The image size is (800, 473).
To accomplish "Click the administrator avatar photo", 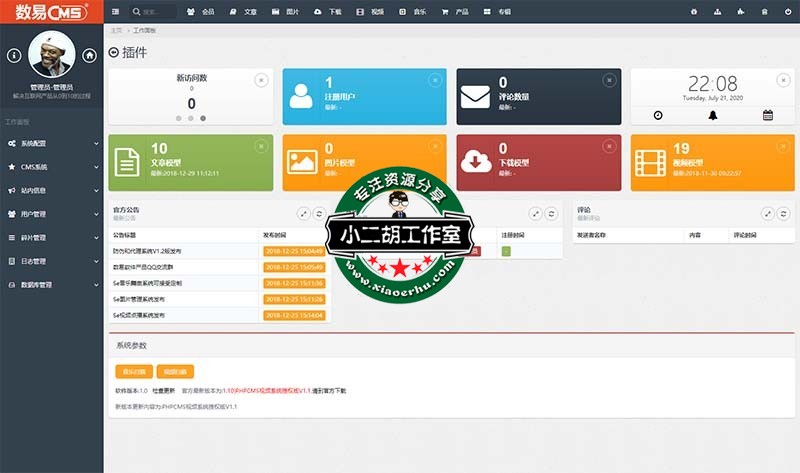I will (x=51, y=54).
